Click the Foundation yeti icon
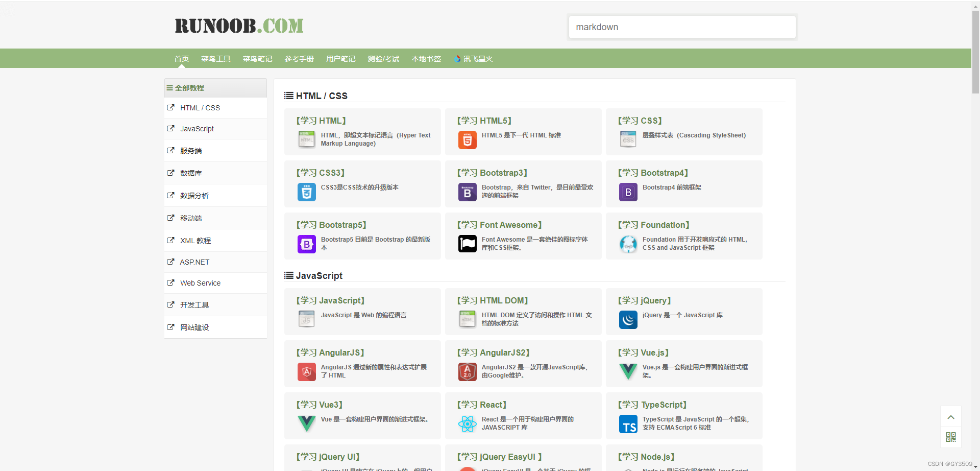Screen dimensions: 980x471 [x=628, y=244]
